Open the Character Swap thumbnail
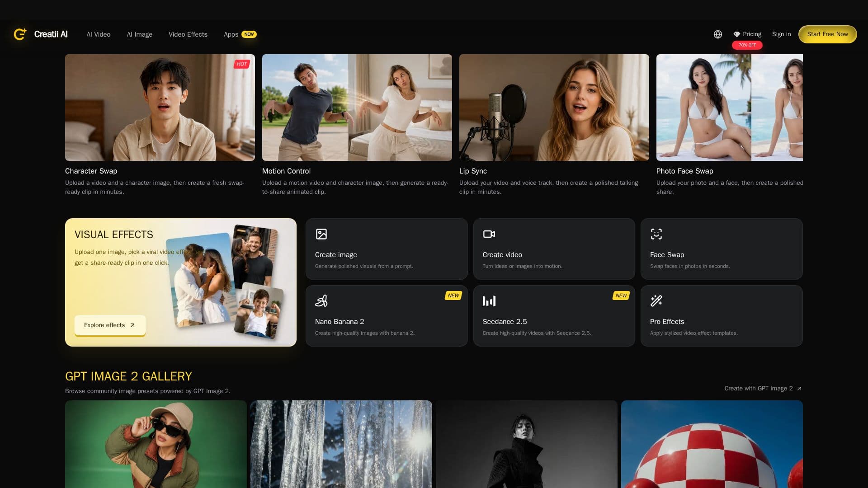Screen dimensions: 868x488 tap(160, 108)
